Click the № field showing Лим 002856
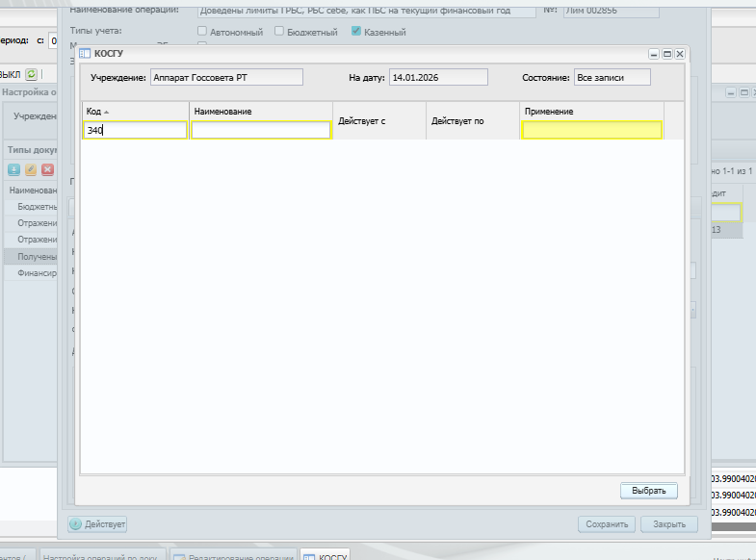The height and width of the screenshot is (560, 756). pos(612,12)
